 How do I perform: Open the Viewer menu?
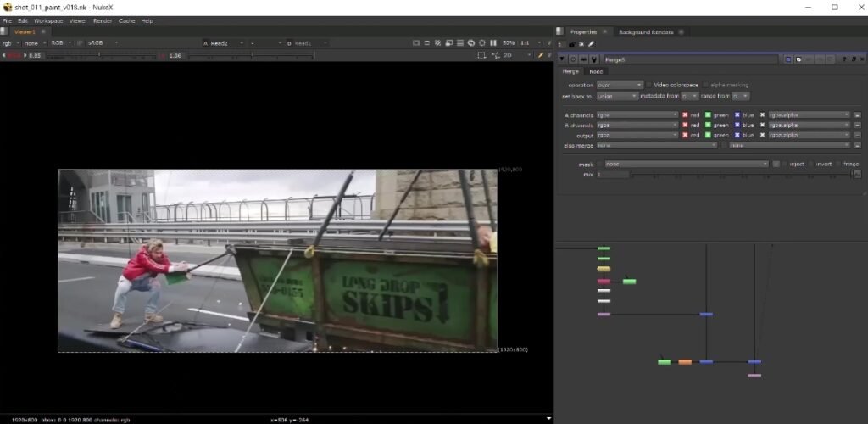tap(78, 20)
